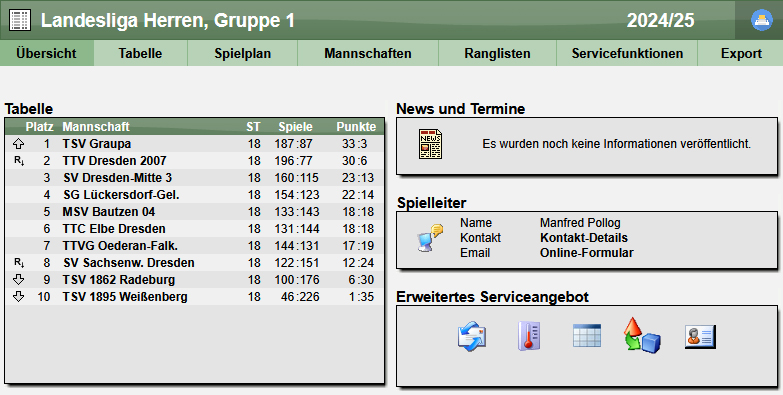The height and width of the screenshot is (395, 783).
Task: Click the 1:35 points value
Action: click(362, 297)
